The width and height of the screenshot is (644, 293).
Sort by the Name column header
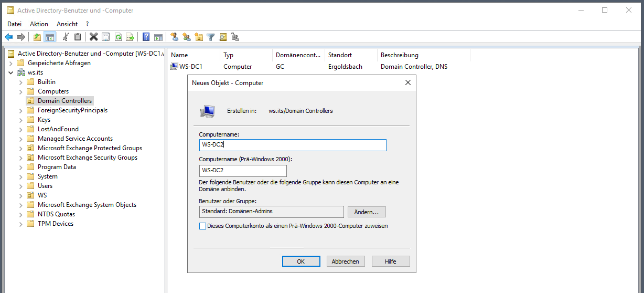coord(194,55)
